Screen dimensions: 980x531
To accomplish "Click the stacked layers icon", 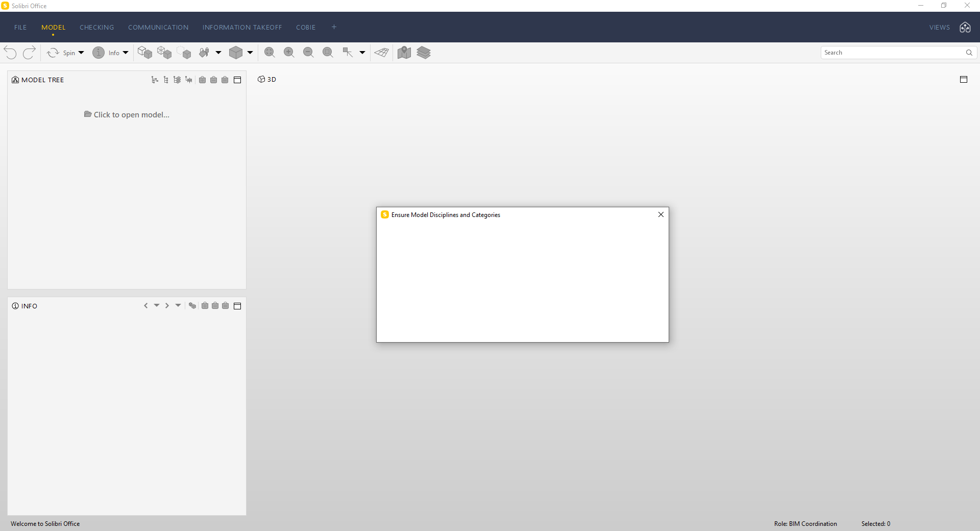I will (x=424, y=53).
